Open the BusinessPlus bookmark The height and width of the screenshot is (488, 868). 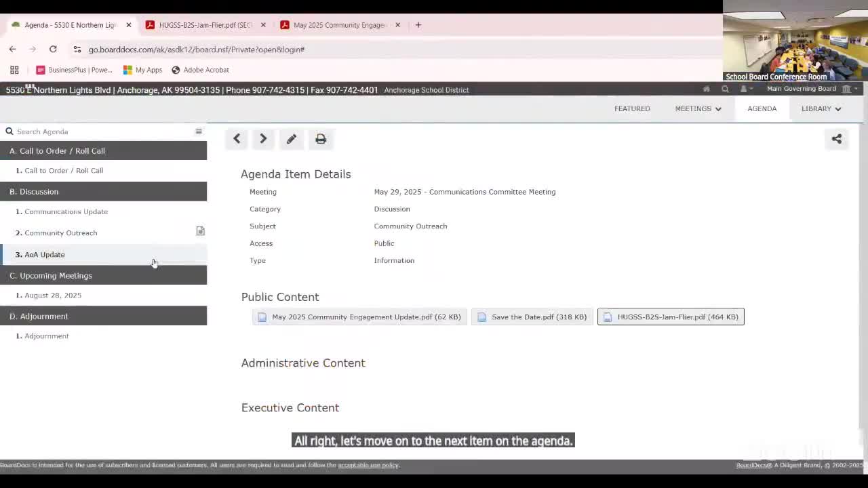tap(74, 70)
